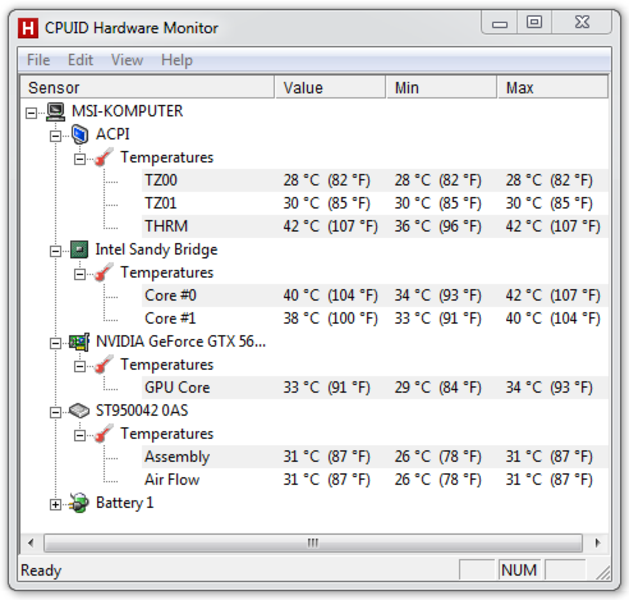Select the MSI-KOMPUTER label
629x600 pixels.
(127, 111)
